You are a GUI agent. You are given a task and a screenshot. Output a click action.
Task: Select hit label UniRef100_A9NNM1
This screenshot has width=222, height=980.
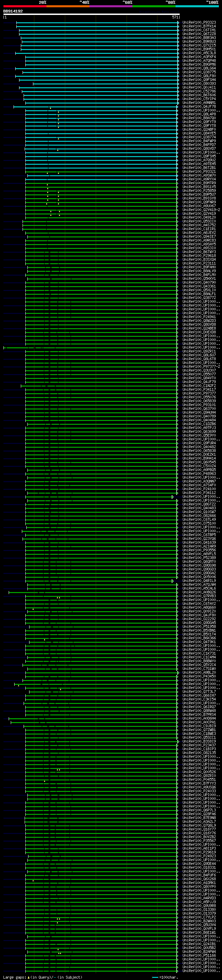[x=199, y=103]
